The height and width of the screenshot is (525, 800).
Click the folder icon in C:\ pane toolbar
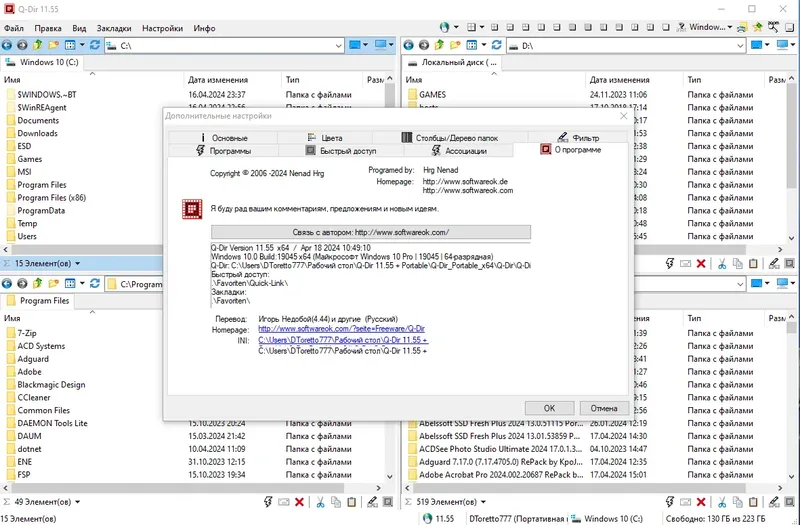click(x=53, y=45)
